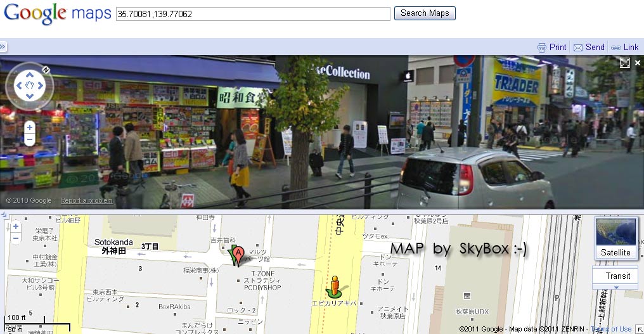Click the BoxRAkiba map label

(x=174, y=307)
